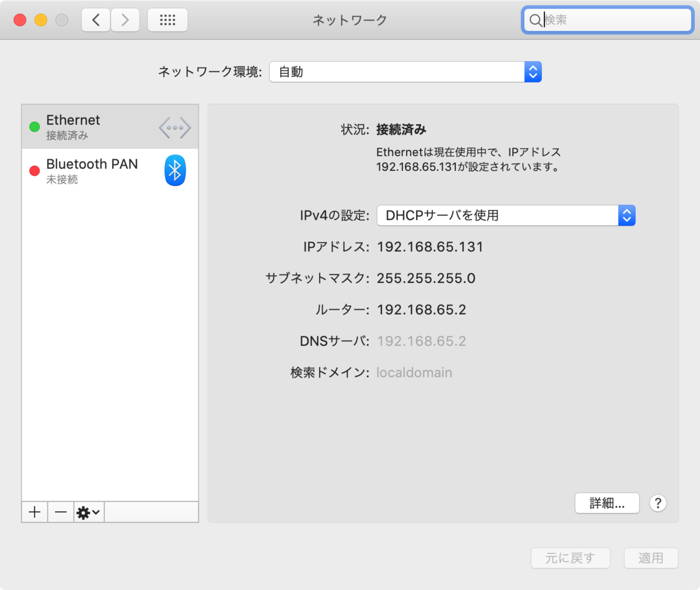Screen dimensions: 700x590
Task: Open the ネットワーク環境 dropdown set to 自動
Action: (x=405, y=72)
